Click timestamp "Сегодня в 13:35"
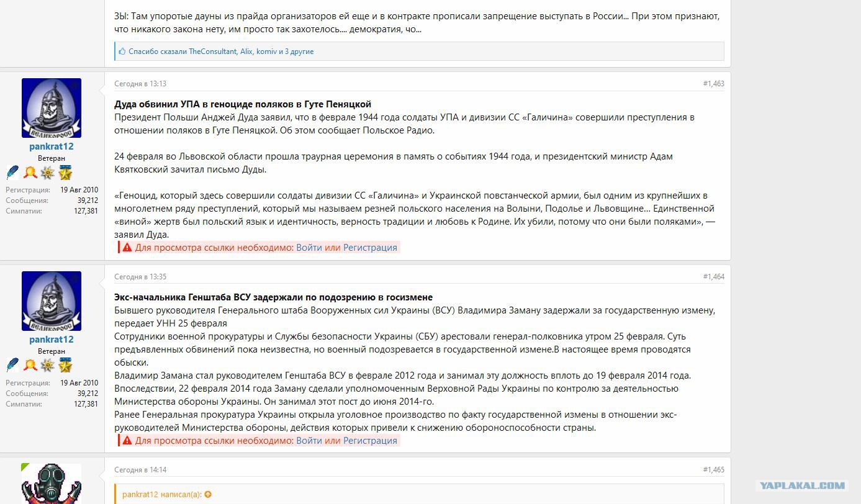 coord(140,277)
